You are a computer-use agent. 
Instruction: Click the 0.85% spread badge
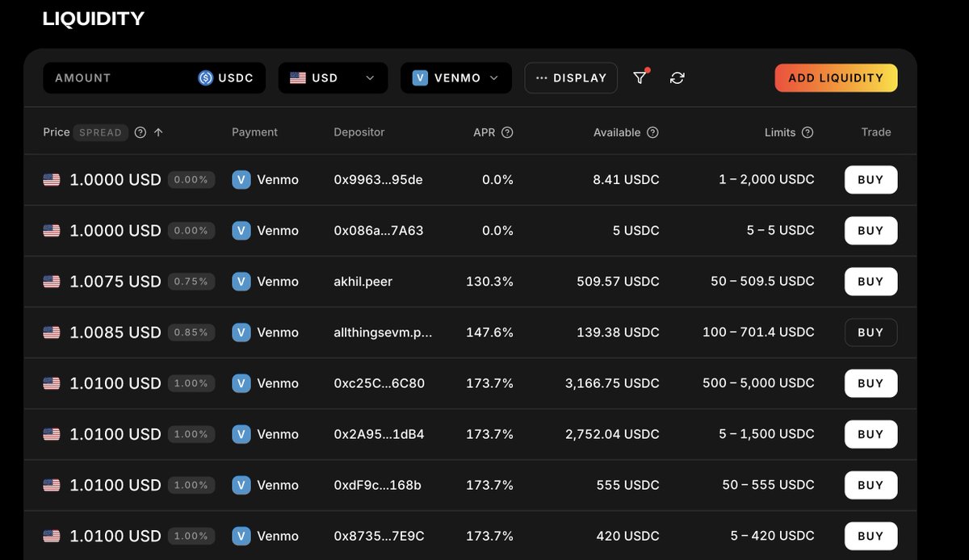coord(191,332)
